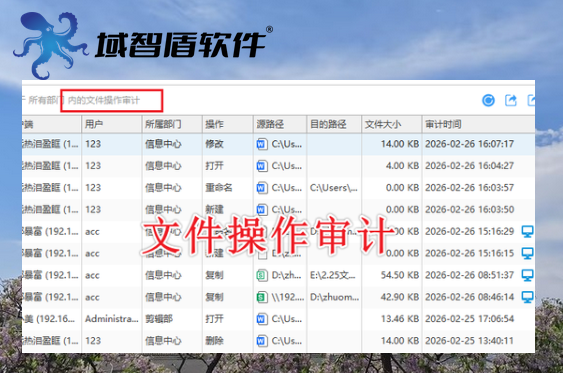The image size is (563, 373).
Task: Click monitor icon in 08:51:37 row
Action: coord(527,276)
